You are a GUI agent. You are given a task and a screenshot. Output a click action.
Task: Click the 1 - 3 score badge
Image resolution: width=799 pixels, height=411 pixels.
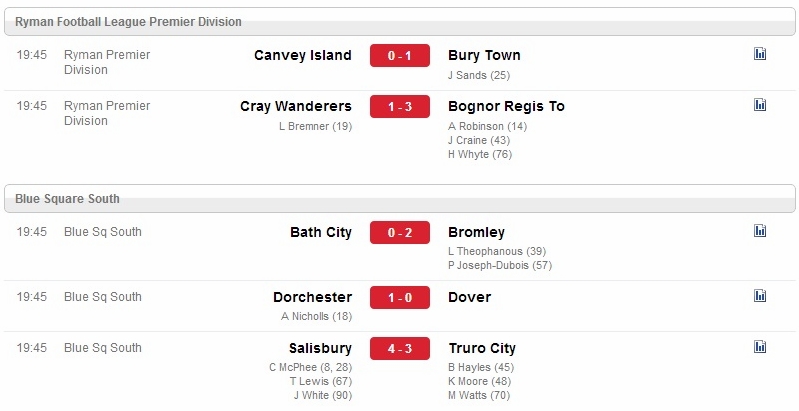click(x=400, y=106)
